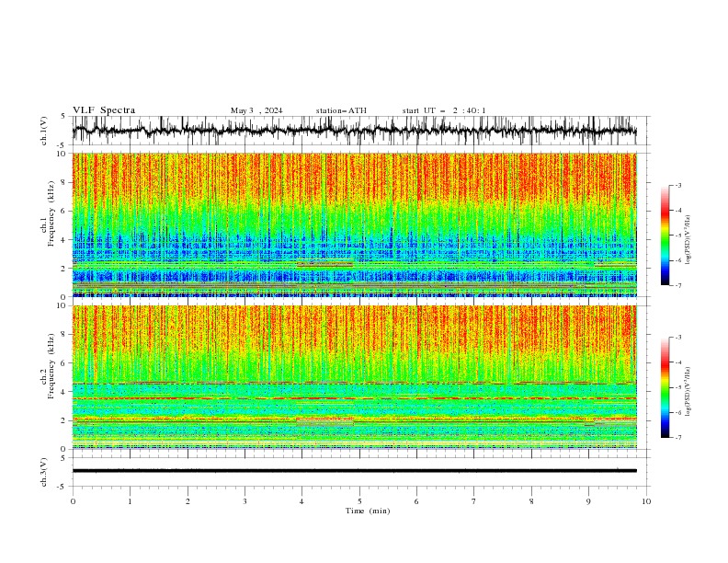This screenshot has height=563, width=728.
Task: Click the "-5" tick of ch.3(V) axis
Action: click(x=63, y=487)
